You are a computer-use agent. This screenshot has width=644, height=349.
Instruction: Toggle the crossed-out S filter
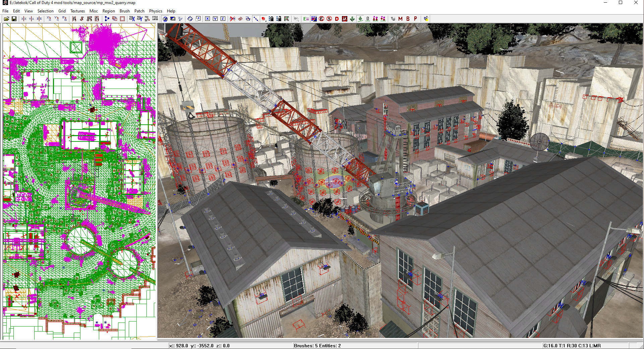click(x=329, y=19)
